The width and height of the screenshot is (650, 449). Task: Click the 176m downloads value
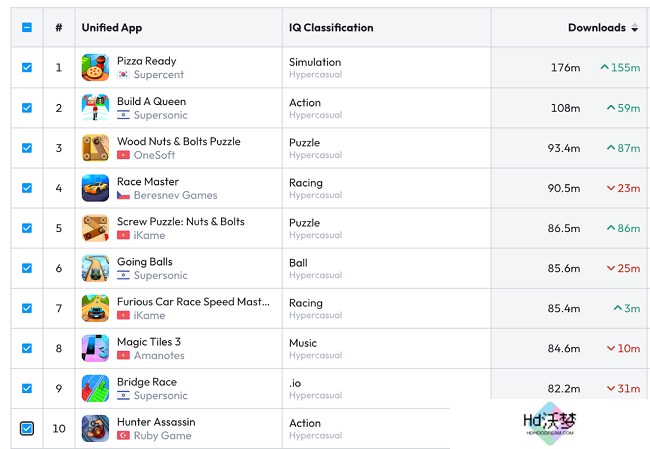click(565, 68)
